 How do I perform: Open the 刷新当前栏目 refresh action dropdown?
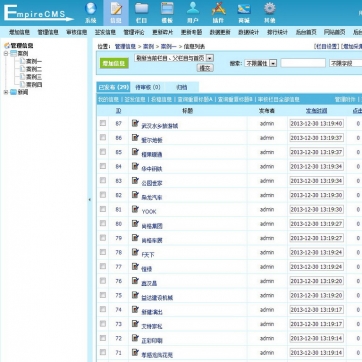coord(174,58)
